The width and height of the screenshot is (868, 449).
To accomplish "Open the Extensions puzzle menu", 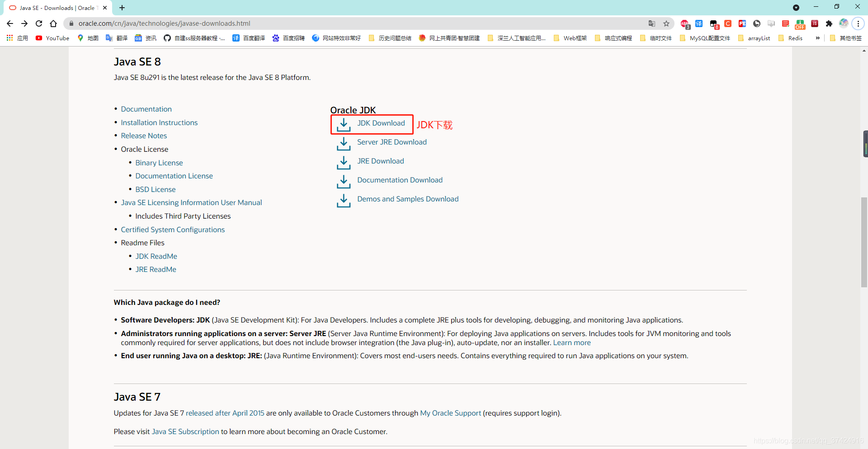I will [829, 23].
